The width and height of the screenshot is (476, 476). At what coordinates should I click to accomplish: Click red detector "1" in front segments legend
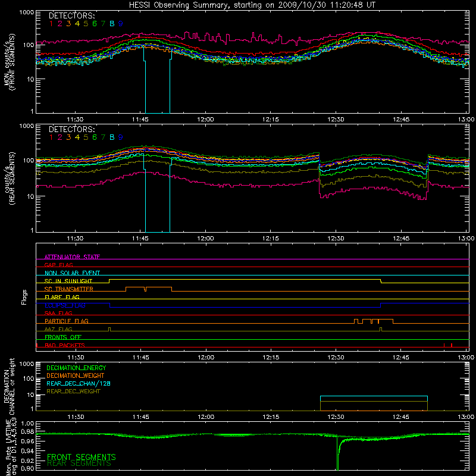coord(51,24)
